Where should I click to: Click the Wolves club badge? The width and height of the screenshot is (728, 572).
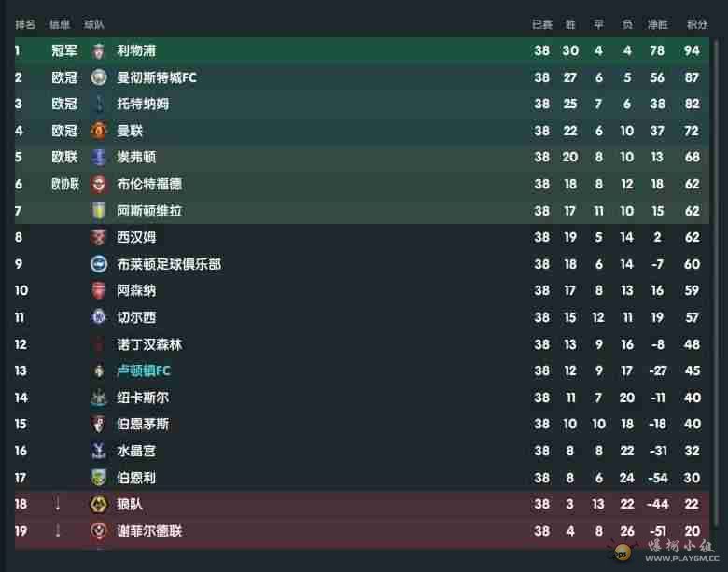tap(98, 504)
